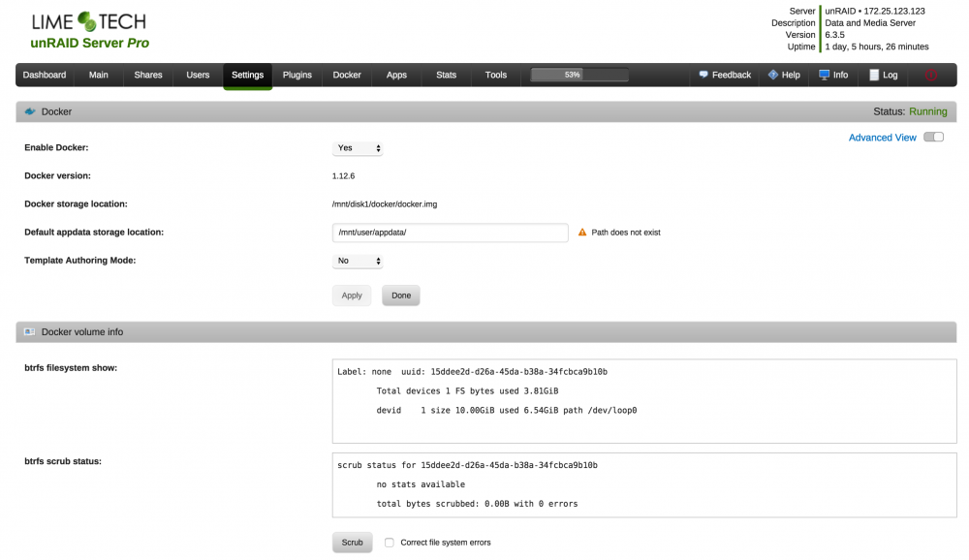The image size is (969, 560).
Task: Click the /mnt/disk1/docker/docker.img path text
Action: [x=385, y=204]
